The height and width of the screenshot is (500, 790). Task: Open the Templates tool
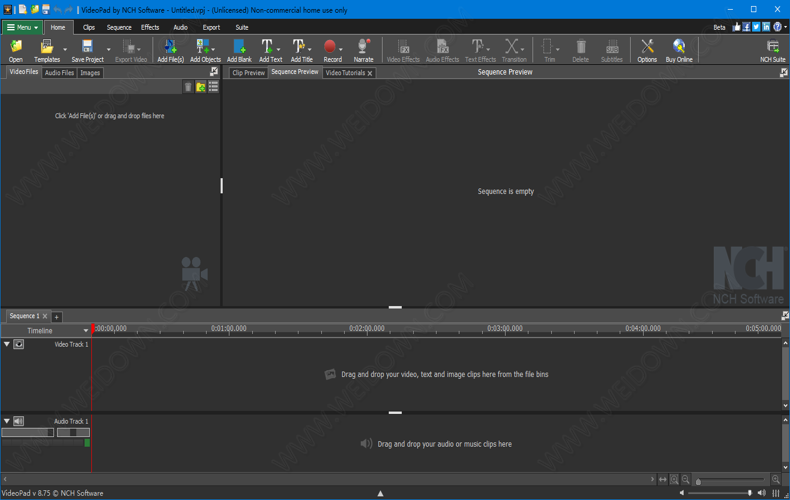tap(47, 50)
